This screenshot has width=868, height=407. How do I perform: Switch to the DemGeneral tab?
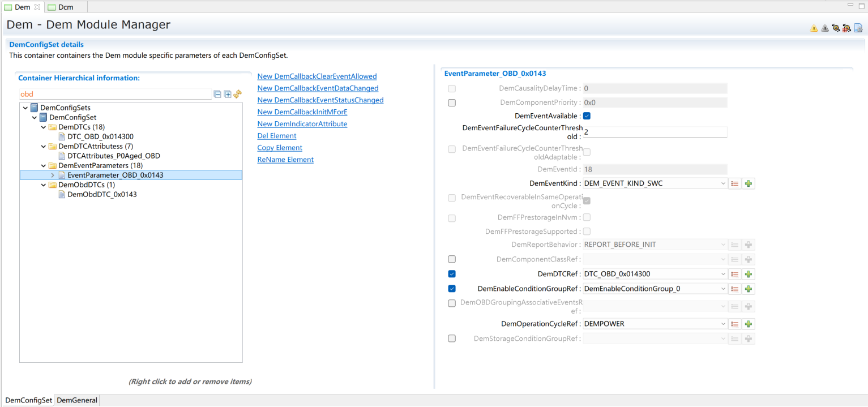click(77, 400)
